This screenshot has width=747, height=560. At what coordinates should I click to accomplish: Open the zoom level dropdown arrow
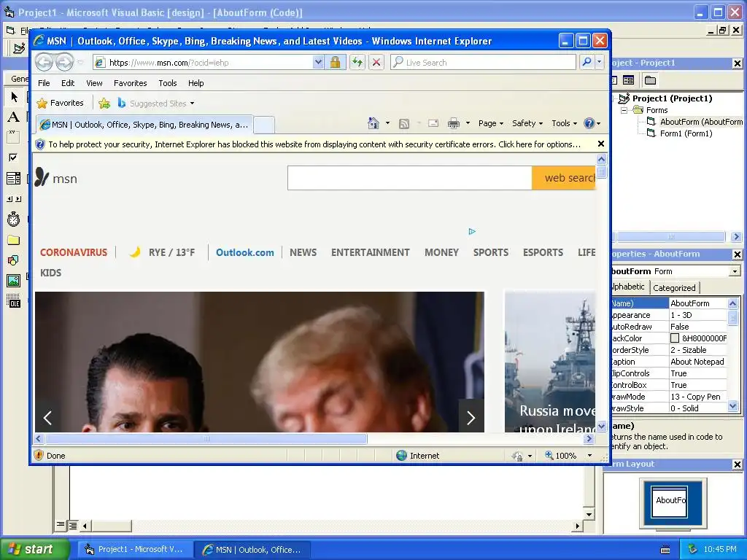point(589,456)
